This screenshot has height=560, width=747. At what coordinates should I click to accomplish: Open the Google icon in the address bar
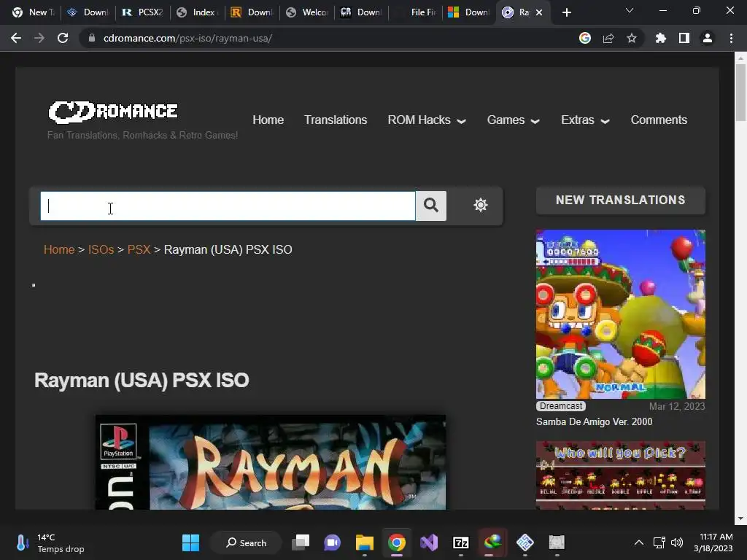pos(585,38)
